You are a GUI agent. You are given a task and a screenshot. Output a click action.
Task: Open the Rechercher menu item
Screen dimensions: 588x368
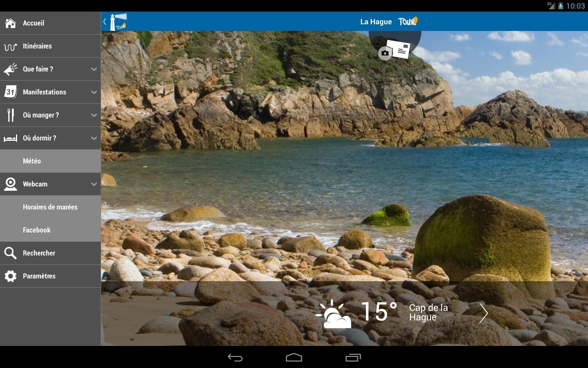coord(50,253)
